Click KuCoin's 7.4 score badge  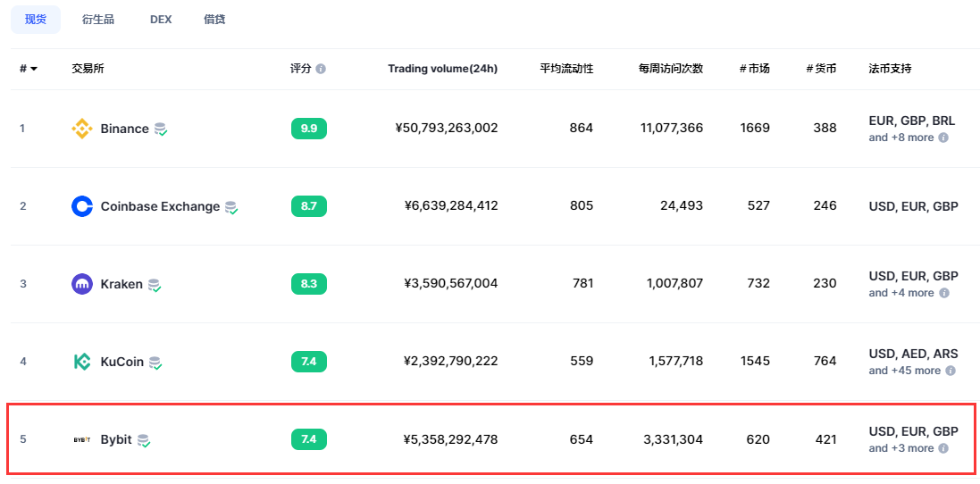309,362
